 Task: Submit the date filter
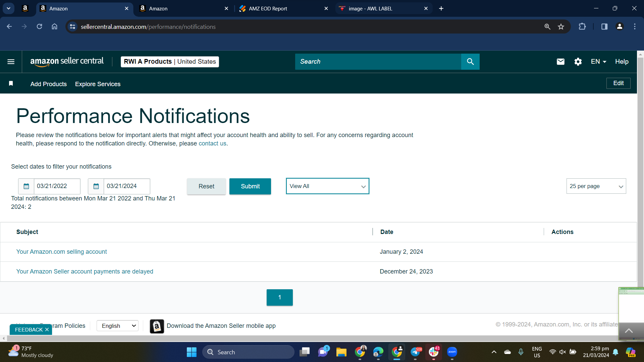pyautogui.click(x=250, y=186)
